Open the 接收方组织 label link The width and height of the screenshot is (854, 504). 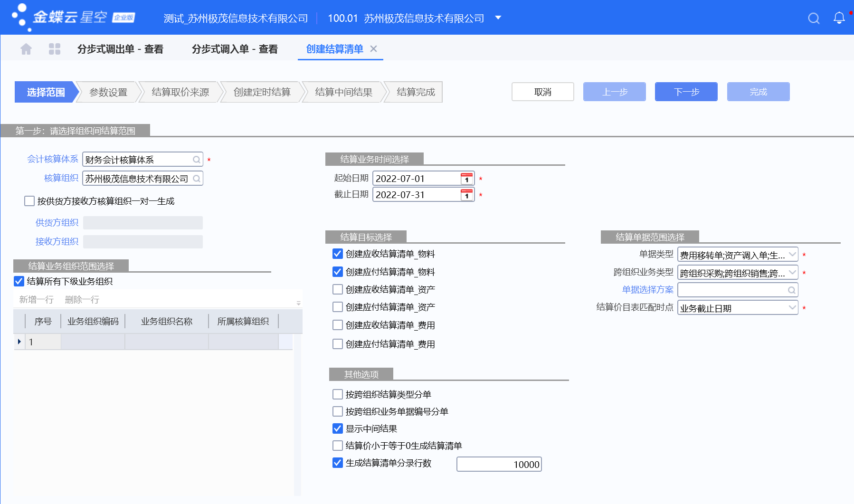(57, 242)
